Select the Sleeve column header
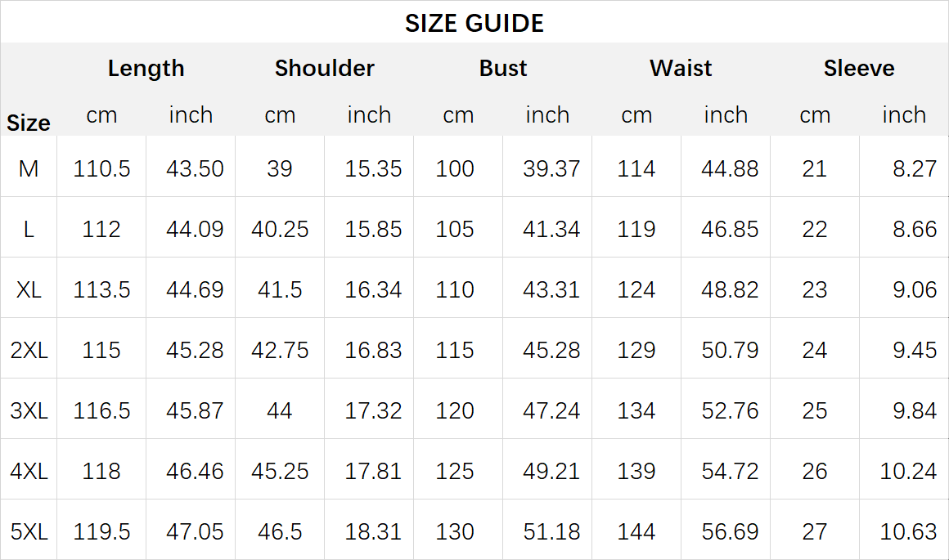The height and width of the screenshot is (560, 949). [859, 68]
